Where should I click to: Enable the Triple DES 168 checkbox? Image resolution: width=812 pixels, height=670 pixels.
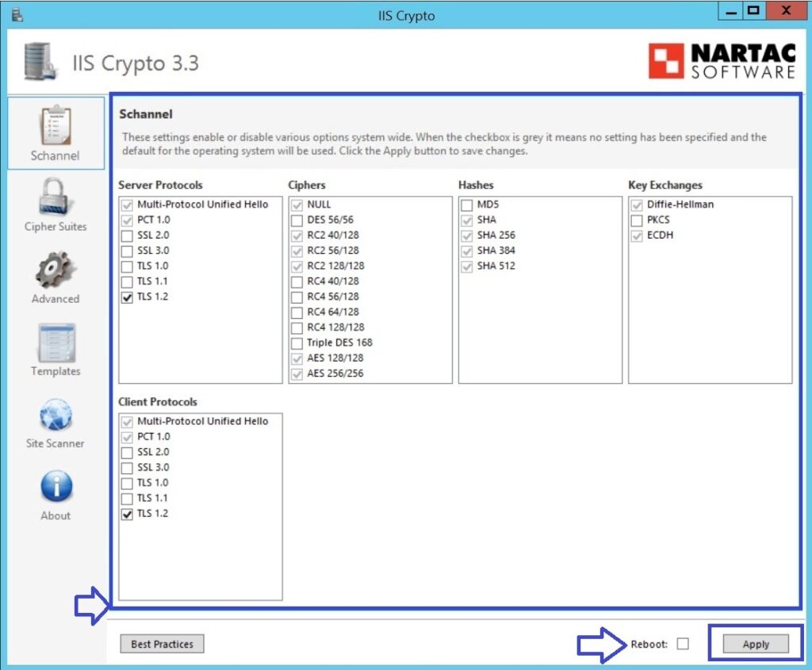(297, 343)
